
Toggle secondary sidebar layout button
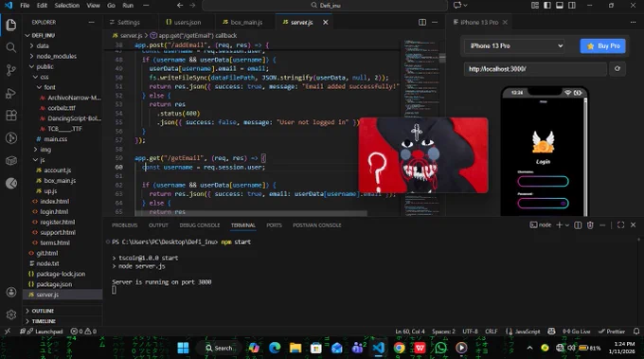click(x=572, y=6)
